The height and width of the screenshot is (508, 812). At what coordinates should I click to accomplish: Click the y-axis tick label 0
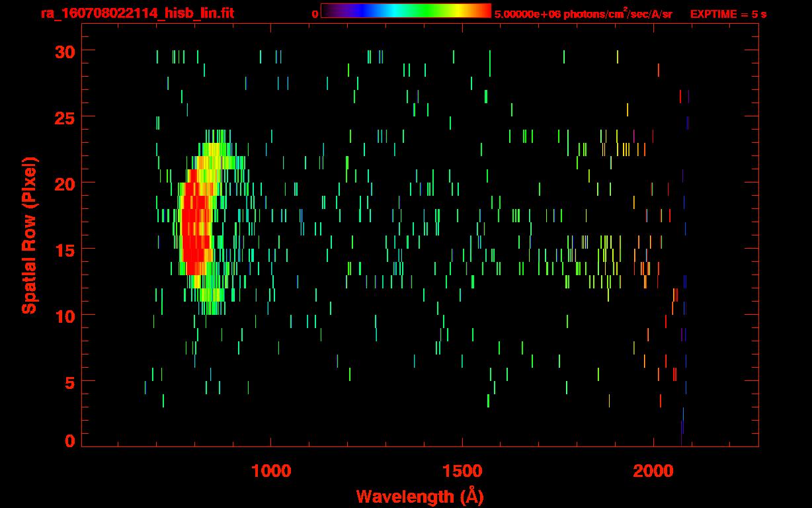[x=70, y=441]
